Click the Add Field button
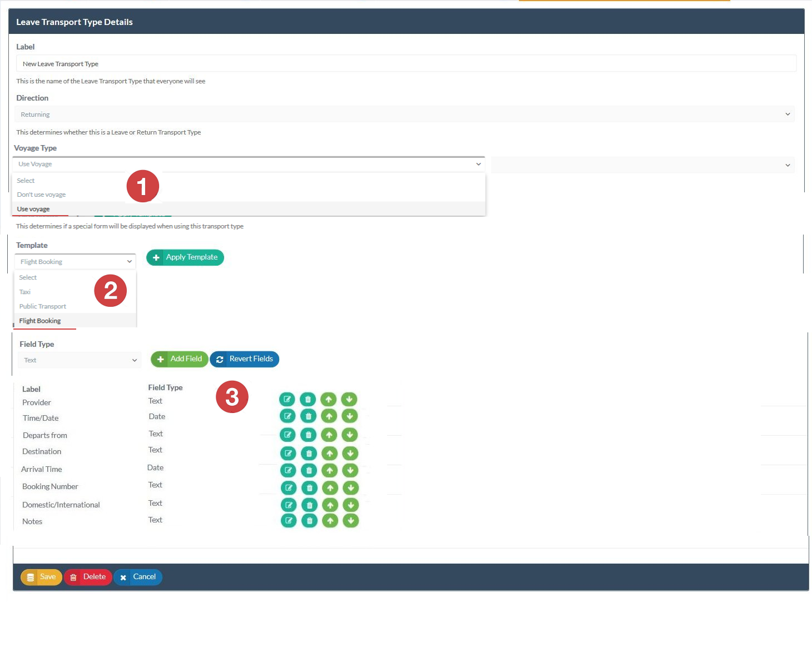The image size is (812, 667). (x=180, y=359)
